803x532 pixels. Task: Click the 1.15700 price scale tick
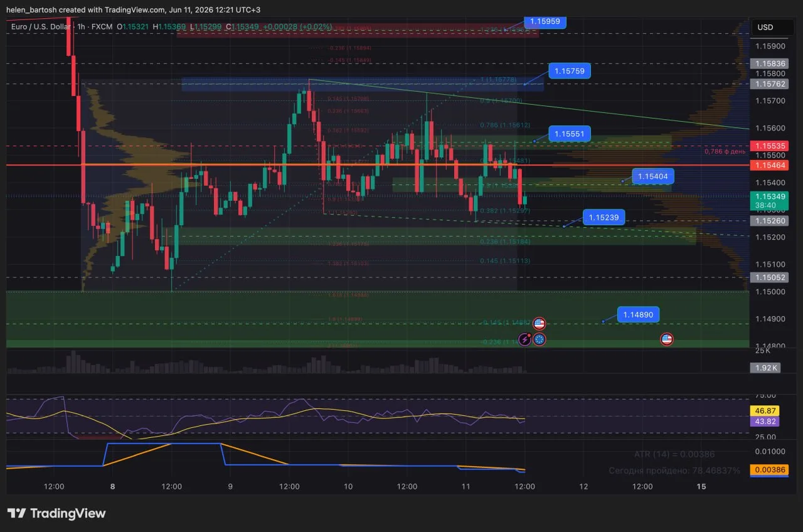(770, 101)
